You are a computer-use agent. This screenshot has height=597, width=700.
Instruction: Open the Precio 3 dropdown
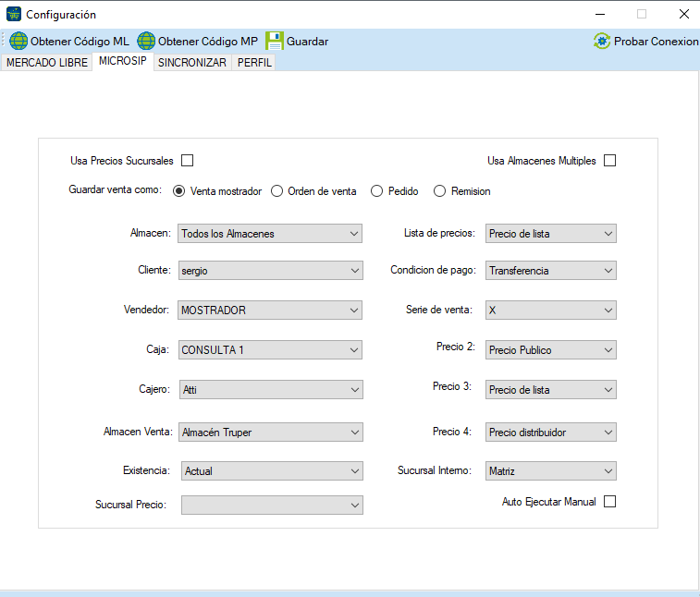pyautogui.click(x=551, y=389)
